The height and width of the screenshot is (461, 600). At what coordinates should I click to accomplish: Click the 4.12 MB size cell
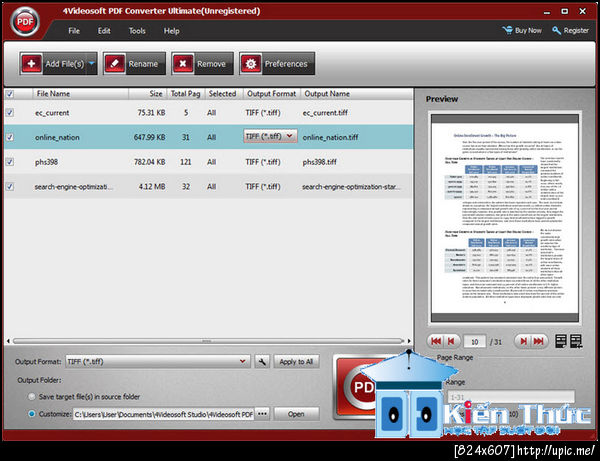point(152,187)
